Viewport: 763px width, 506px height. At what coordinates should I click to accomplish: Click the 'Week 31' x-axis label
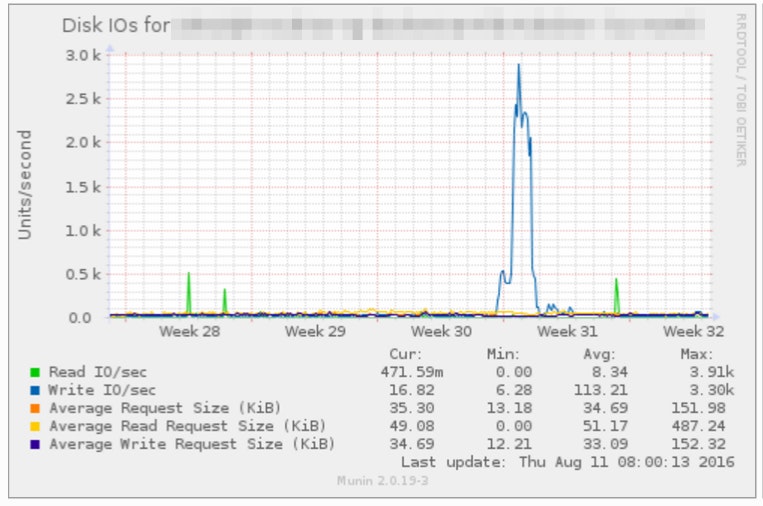567,332
